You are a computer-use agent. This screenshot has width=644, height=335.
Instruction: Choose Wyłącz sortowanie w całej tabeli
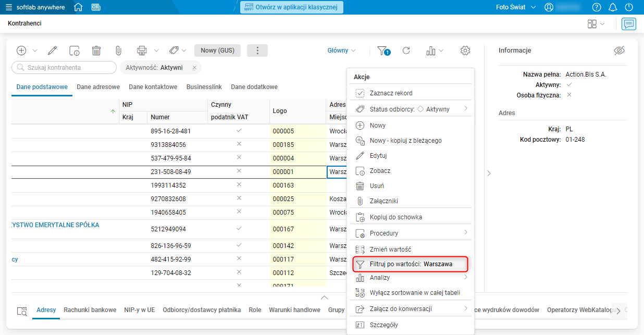pyautogui.click(x=410, y=292)
